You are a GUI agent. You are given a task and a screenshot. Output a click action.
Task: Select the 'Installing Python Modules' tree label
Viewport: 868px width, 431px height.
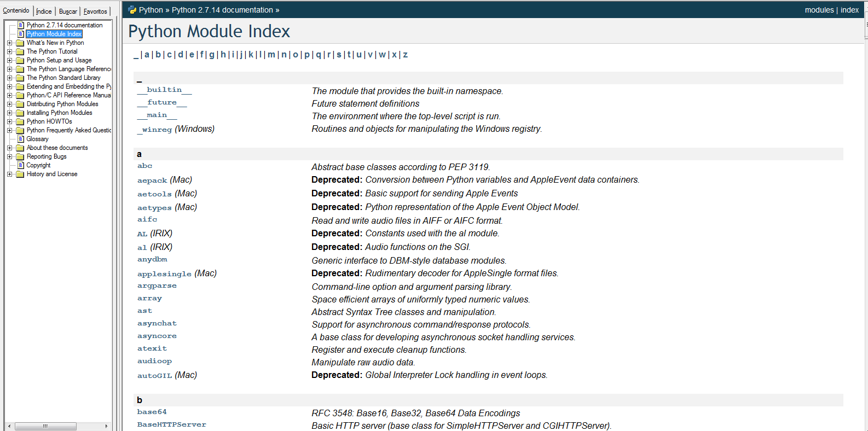tap(59, 113)
